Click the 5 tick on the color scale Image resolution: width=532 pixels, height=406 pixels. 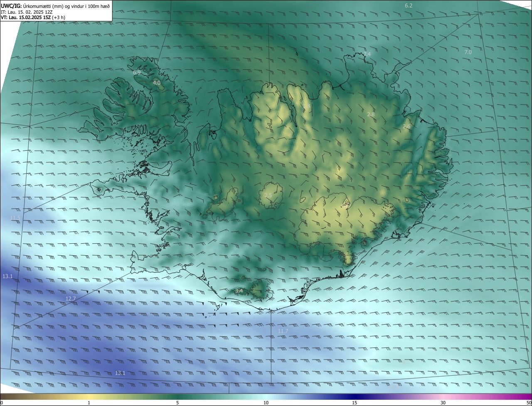point(177,403)
